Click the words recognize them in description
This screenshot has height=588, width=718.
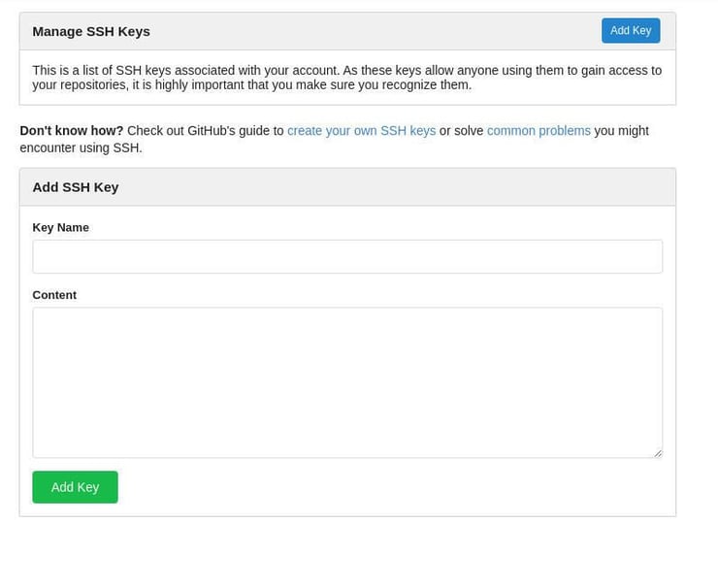coord(426,85)
